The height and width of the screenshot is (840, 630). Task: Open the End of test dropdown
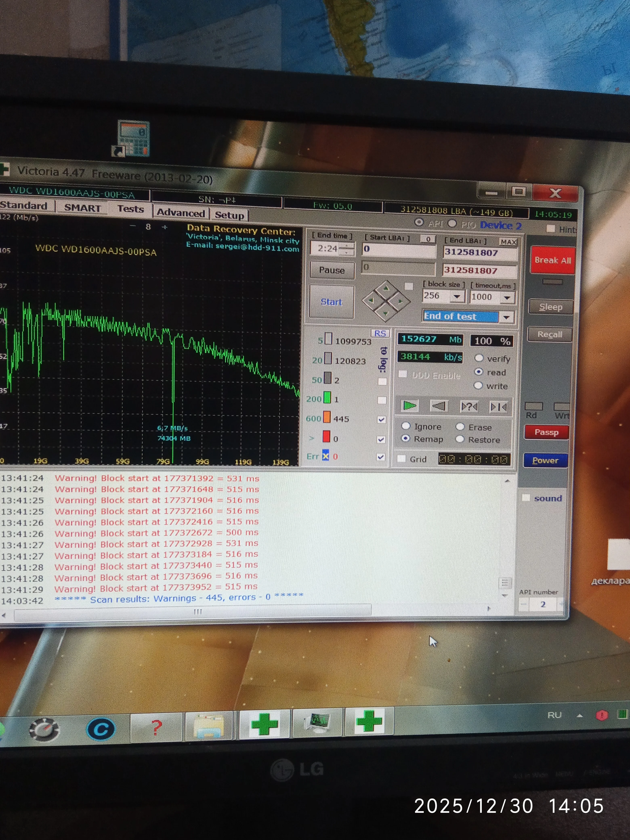507,317
